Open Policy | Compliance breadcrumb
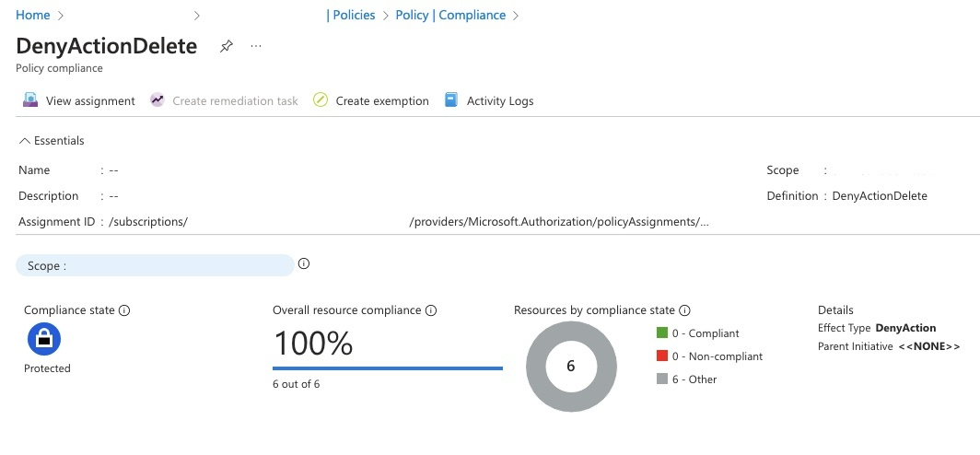 [450, 15]
